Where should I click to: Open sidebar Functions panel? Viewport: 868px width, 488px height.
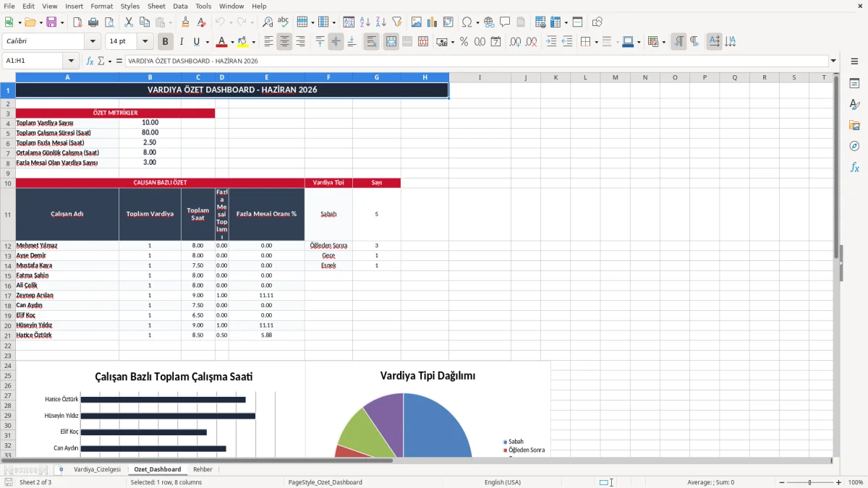click(854, 167)
